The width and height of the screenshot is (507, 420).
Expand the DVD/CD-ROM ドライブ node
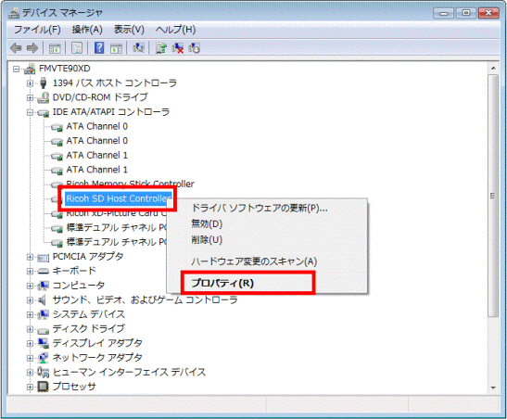click(30, 97)
